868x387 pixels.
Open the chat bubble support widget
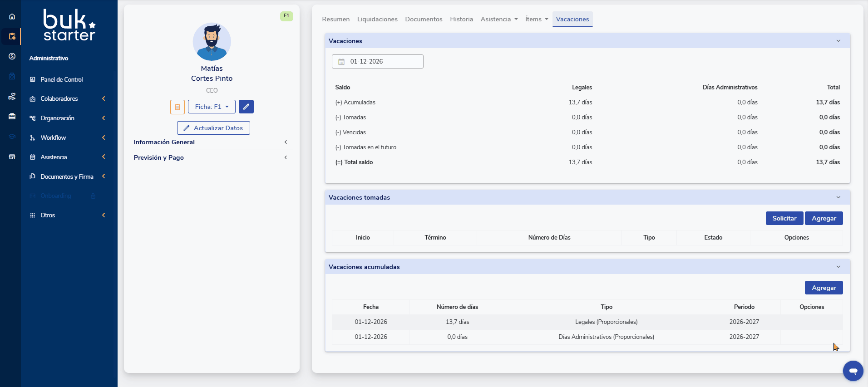coord(853,371)
